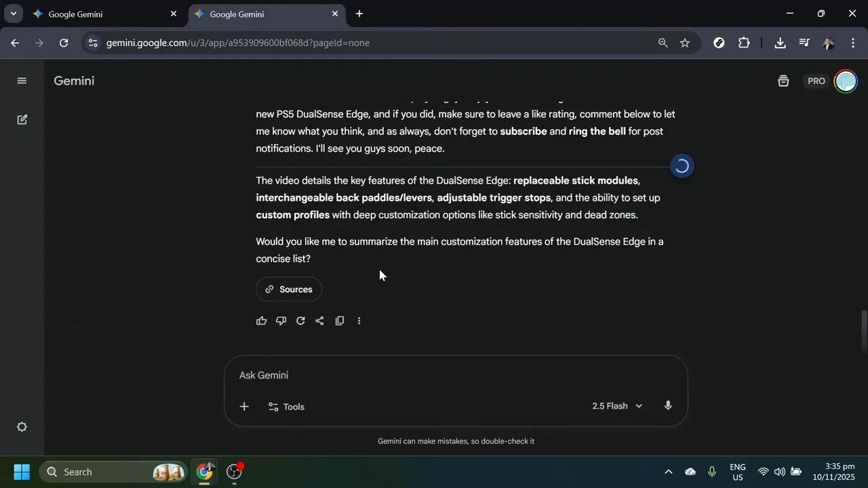868x488 pixels.
Task: Open the Tools menu in prompt box
Action: click(x=286, y=407)
